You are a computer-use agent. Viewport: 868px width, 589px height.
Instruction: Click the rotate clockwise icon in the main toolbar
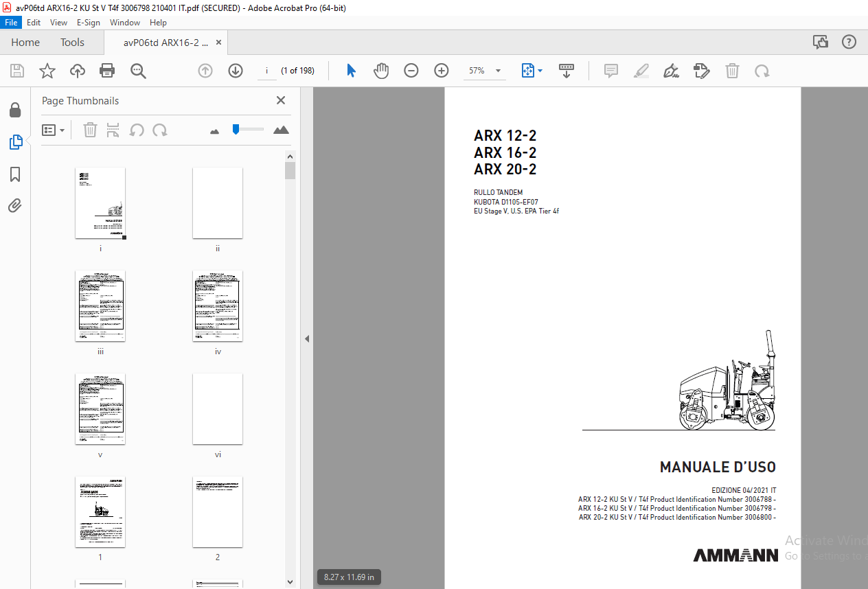coord(762,71)
